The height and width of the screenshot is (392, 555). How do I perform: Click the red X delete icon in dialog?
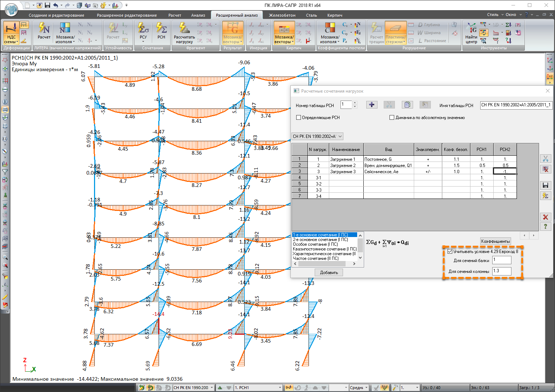(x=545, y=217)
